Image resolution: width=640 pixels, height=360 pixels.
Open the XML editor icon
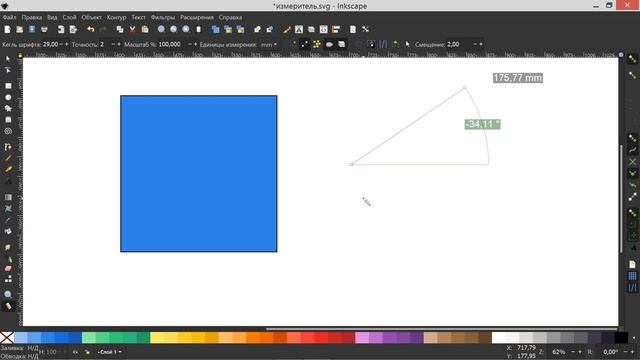point(323,29)
